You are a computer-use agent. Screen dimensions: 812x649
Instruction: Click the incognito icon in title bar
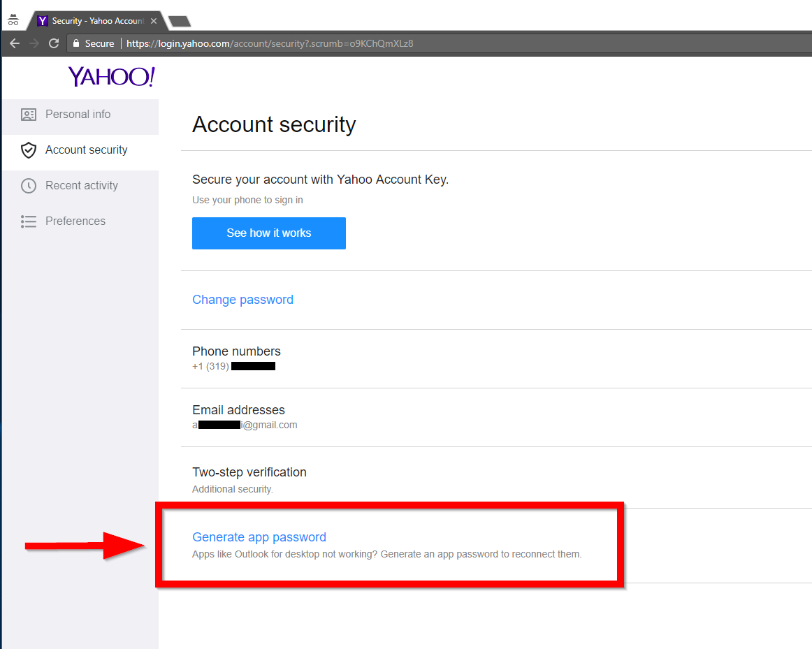click(x=13, y=20)
